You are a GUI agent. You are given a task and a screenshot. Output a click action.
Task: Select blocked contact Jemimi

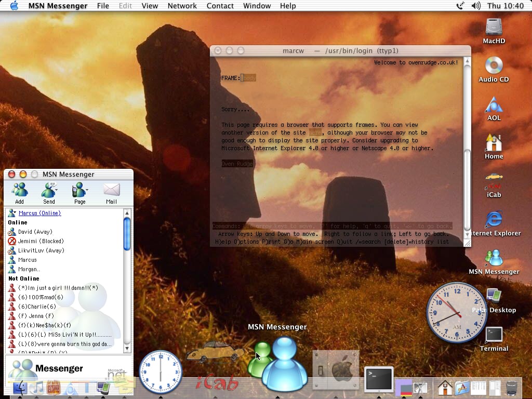[41, 241]
